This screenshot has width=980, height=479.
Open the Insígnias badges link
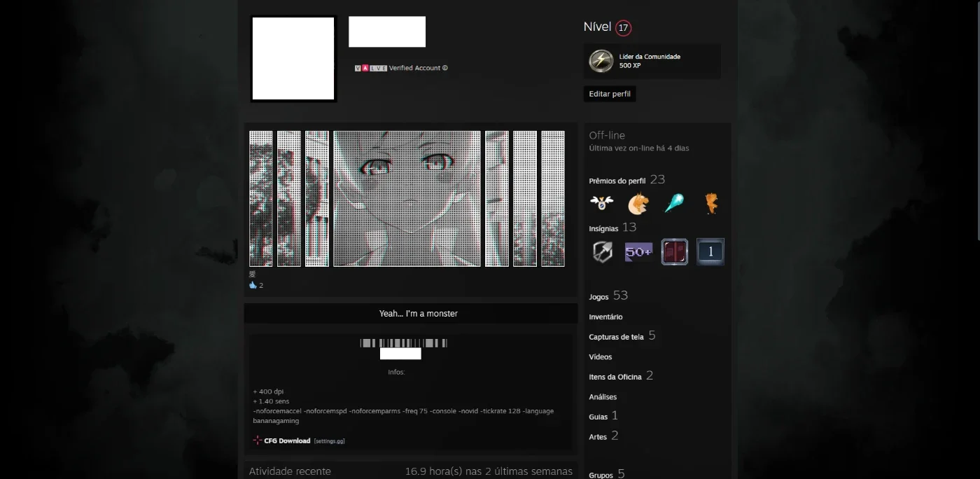click(603, 228)
